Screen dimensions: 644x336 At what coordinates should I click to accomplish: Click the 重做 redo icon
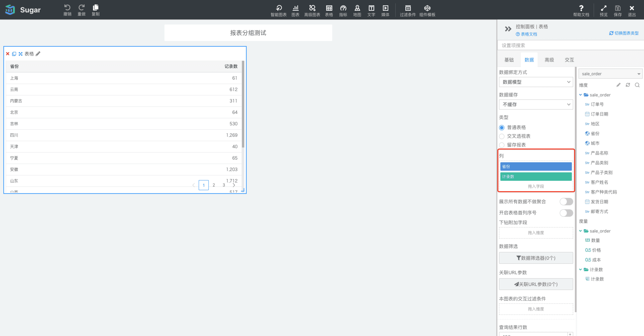(x=82, y=10)
